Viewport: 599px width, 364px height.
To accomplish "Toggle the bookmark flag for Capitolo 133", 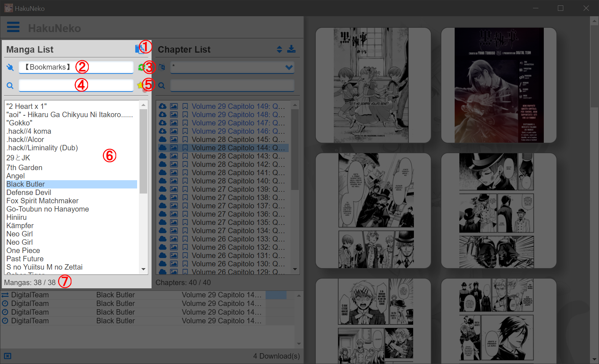I will (x=185, y=239).
